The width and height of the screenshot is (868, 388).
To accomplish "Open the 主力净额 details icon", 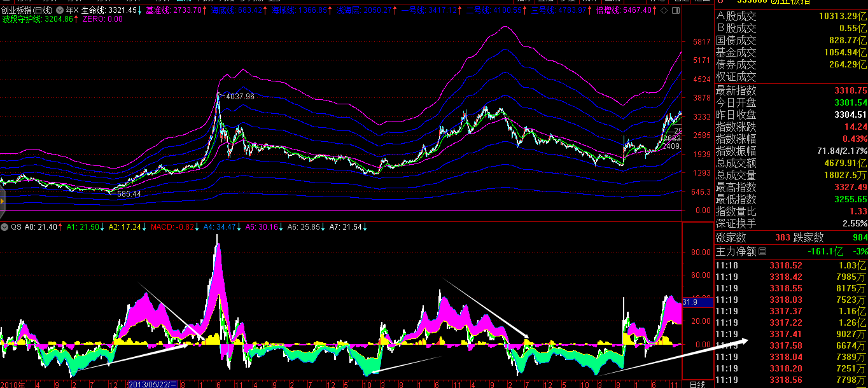I will (763, 251).
